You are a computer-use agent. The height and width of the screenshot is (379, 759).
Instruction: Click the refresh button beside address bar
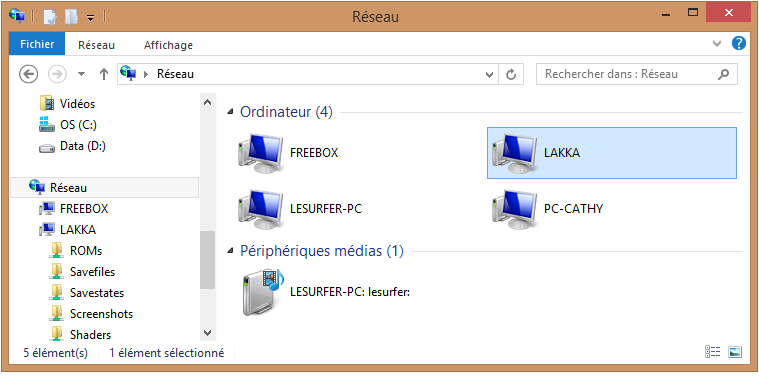click(x=511, y=75)
